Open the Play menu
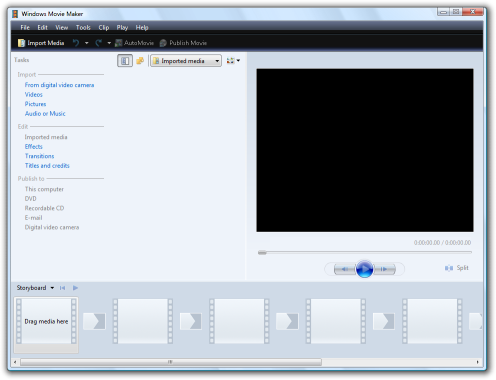496x380 pixels. (x=122, y=27)
